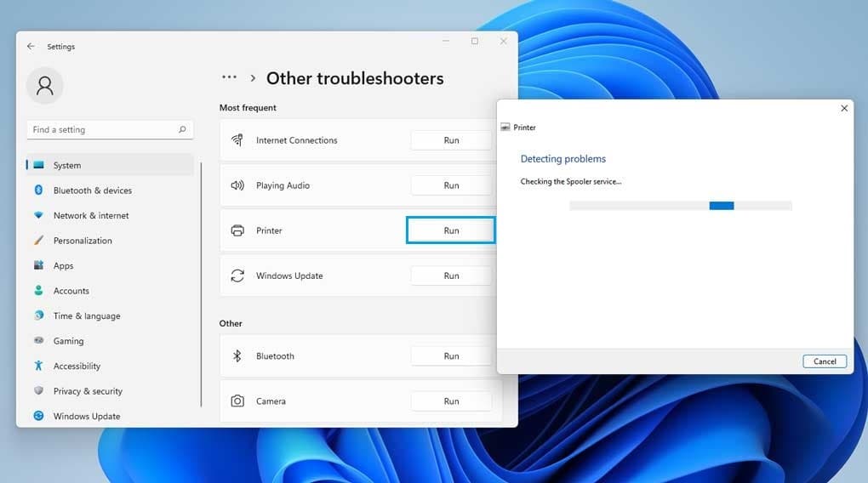
Task: Click the Windows Update sidebar icon
Action: coord(39,416)
